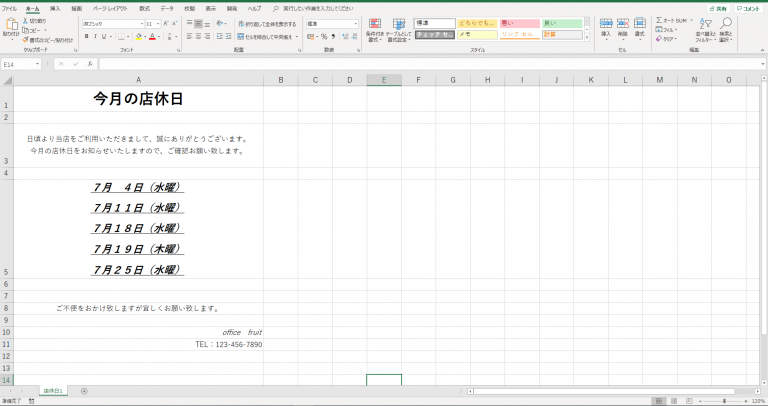Select the 店休日1 sheet tab
The width and height of the screenshot is (768, 406).
point(53,391)
